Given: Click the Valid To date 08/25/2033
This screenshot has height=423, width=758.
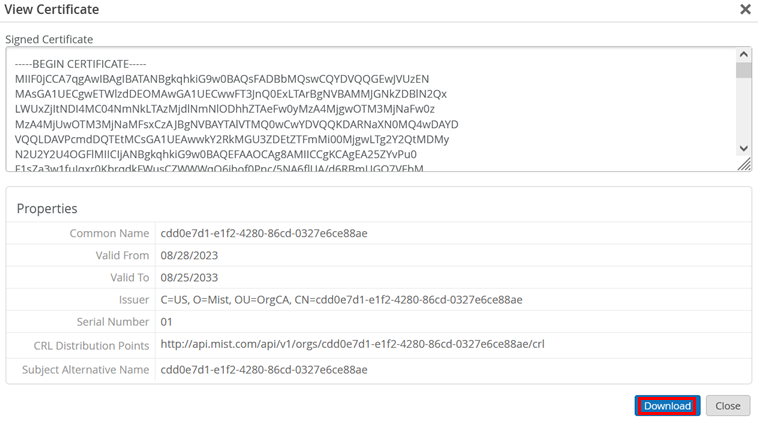Looking at the screenshot, I should tap(189, 277).
